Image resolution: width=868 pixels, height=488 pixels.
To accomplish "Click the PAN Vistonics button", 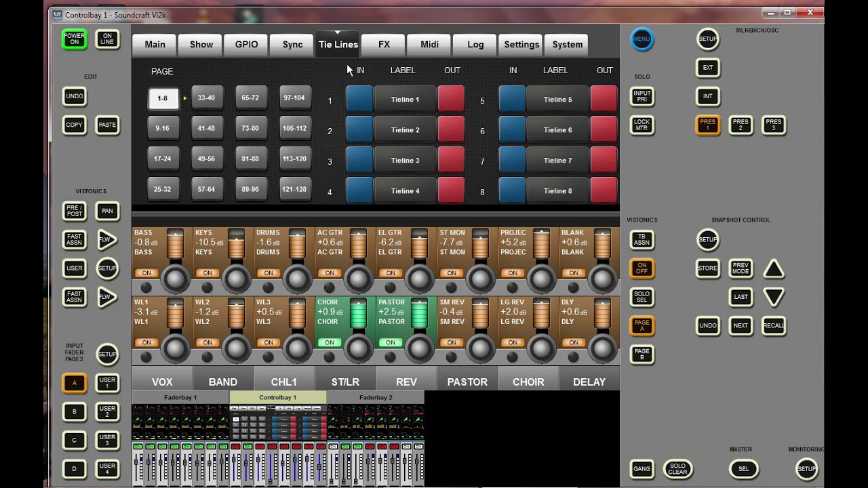I will tap(107, 211).
